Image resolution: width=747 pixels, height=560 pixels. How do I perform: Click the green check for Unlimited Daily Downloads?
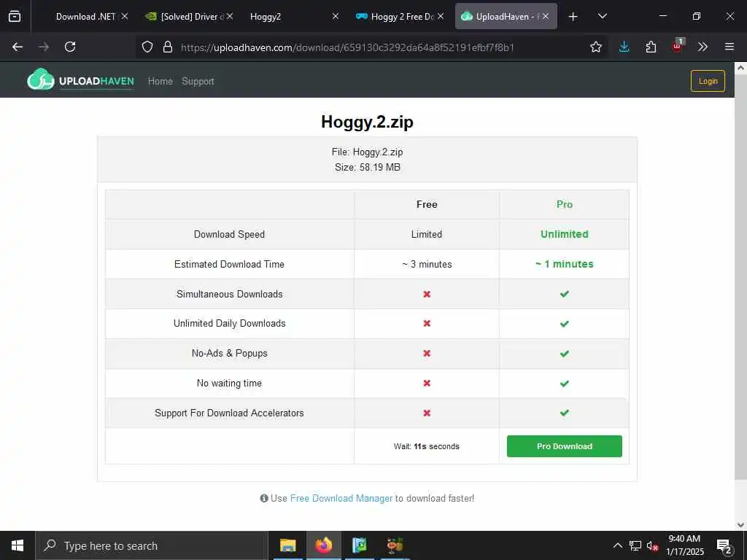pos(565,324)
